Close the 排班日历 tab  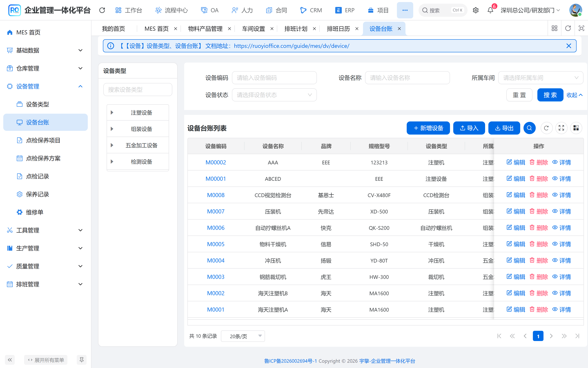point(357,29)
